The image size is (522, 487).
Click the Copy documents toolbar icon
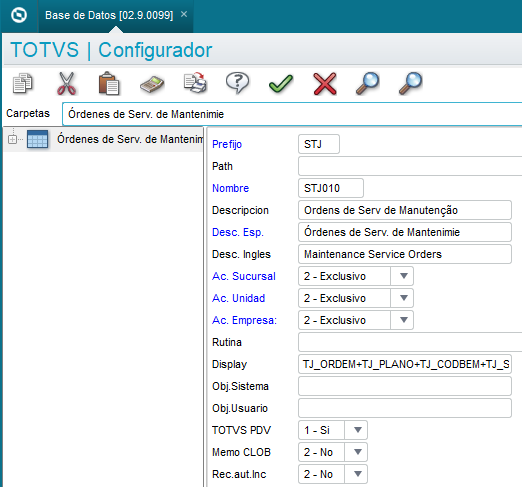(x=23, y=83)
